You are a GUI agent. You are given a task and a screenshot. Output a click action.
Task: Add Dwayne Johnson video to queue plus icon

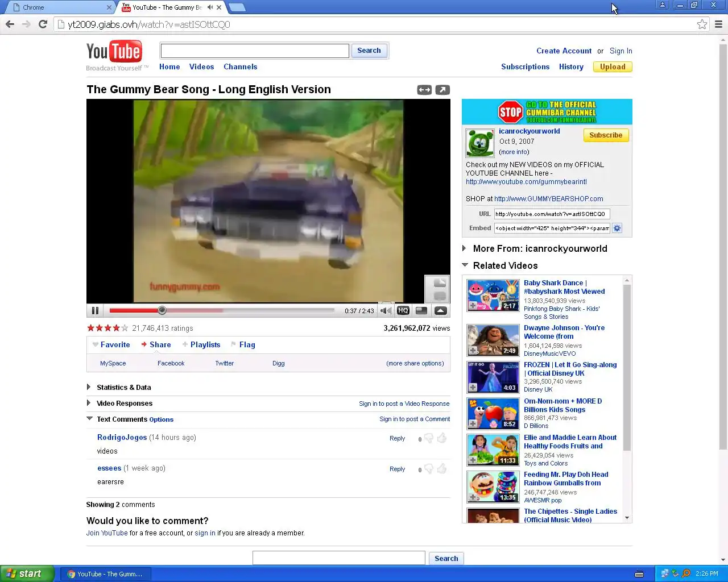pos(473,351)
